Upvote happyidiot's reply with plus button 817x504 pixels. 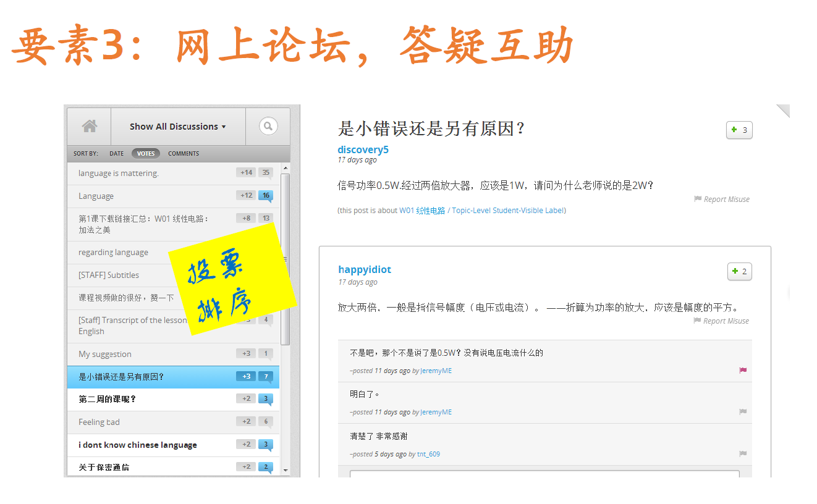[739, 271]
